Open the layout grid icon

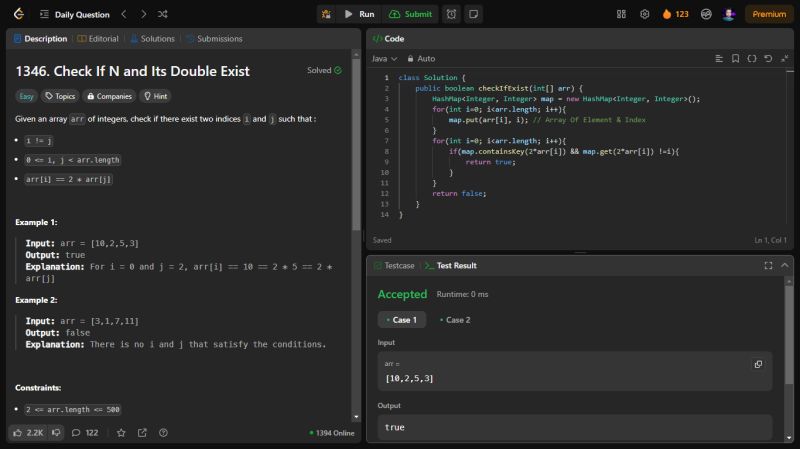[x=621, y=14]
